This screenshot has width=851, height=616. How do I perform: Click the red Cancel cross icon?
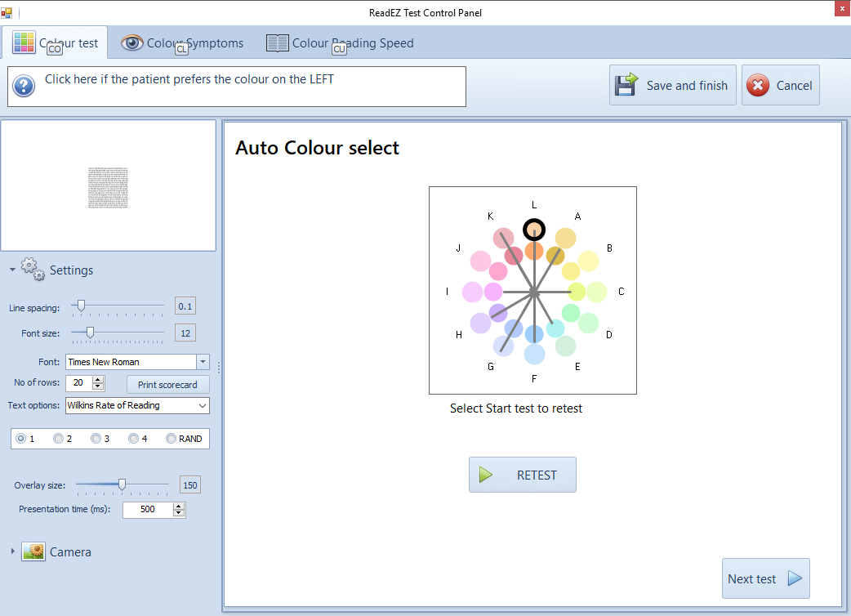[758, 86]
